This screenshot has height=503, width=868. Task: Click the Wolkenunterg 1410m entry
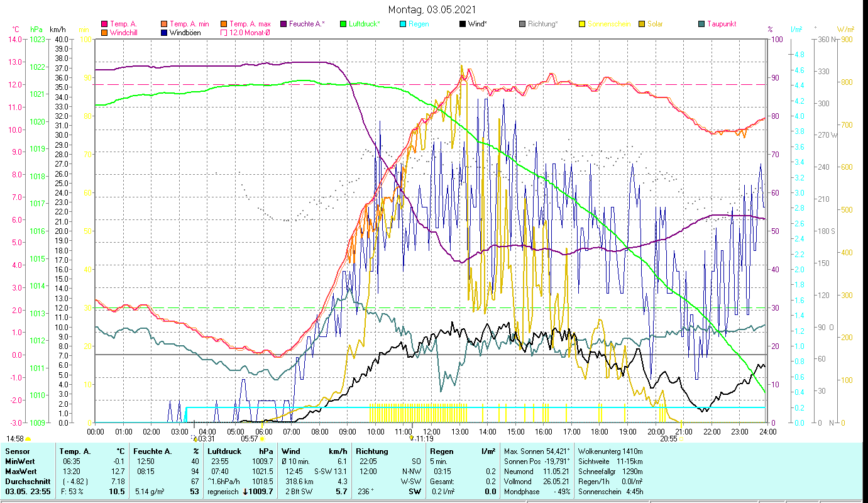pyautogui.click(x=610, y=451)
